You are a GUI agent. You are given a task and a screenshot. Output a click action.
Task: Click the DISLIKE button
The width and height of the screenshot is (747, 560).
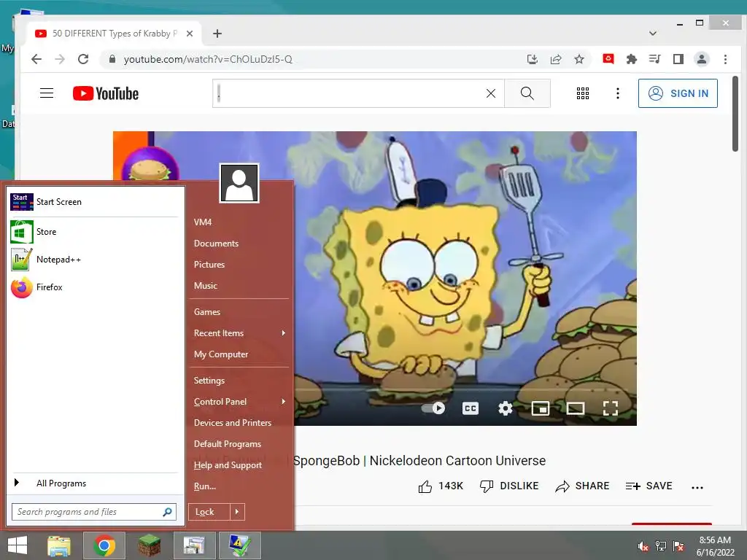pyautogui.click(x=509, y=486)
